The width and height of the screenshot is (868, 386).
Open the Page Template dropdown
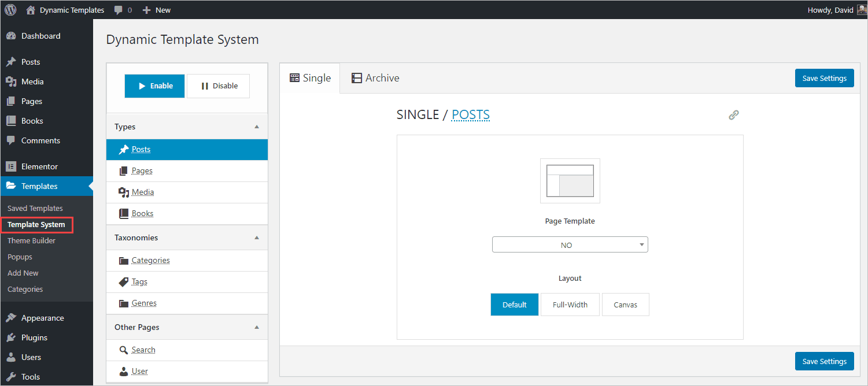pyautogui.click(x=570, y=245)
